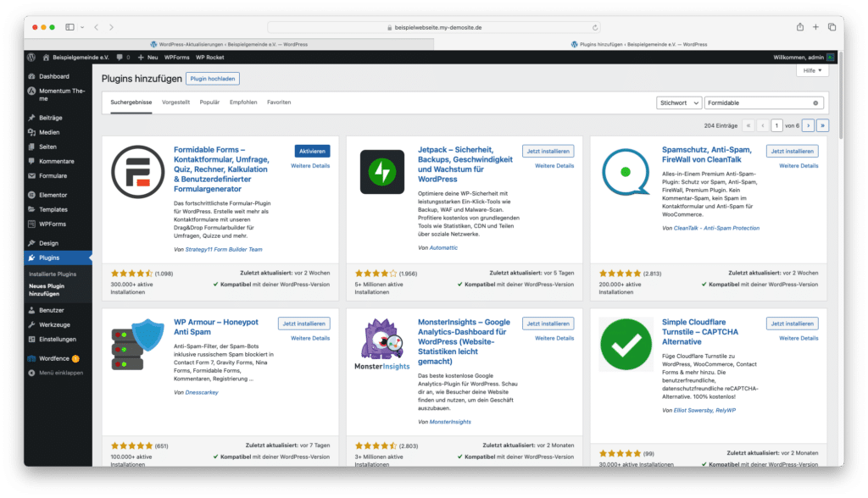The image size is (868, 498).
Task: Open Momentum Theme settings in sidebar
Action: click(x=57, y=95)
